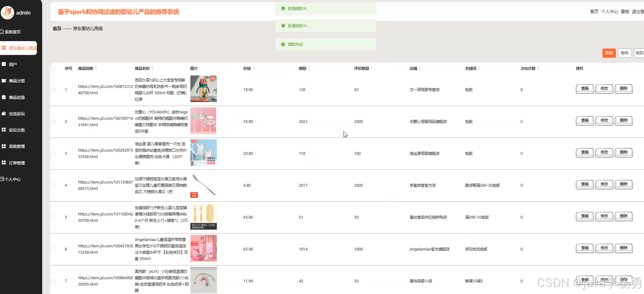Click 看板 link in top navigation

pos(625,12)
